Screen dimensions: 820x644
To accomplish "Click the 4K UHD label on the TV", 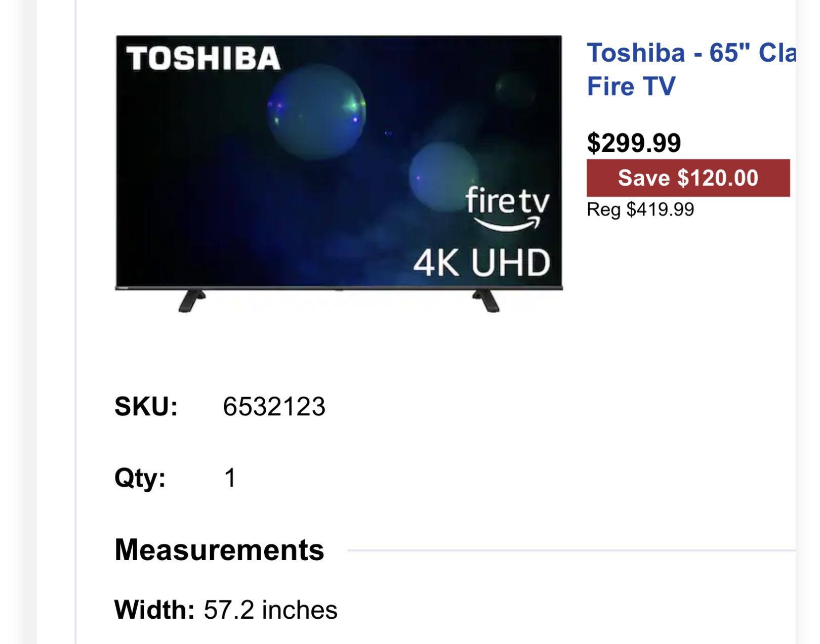I will click(481, 263).
